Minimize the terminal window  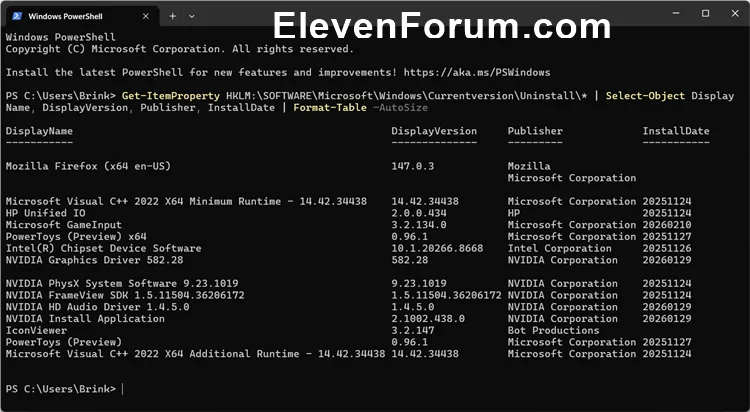676,13
